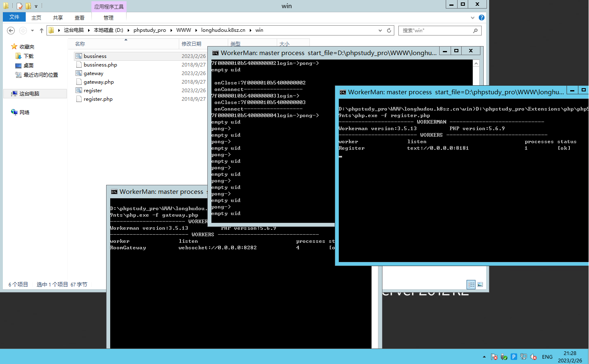The height and width of the screenshot is (364, 589).
Task: Switch to large thumbnails view
Action: (480, 284)
